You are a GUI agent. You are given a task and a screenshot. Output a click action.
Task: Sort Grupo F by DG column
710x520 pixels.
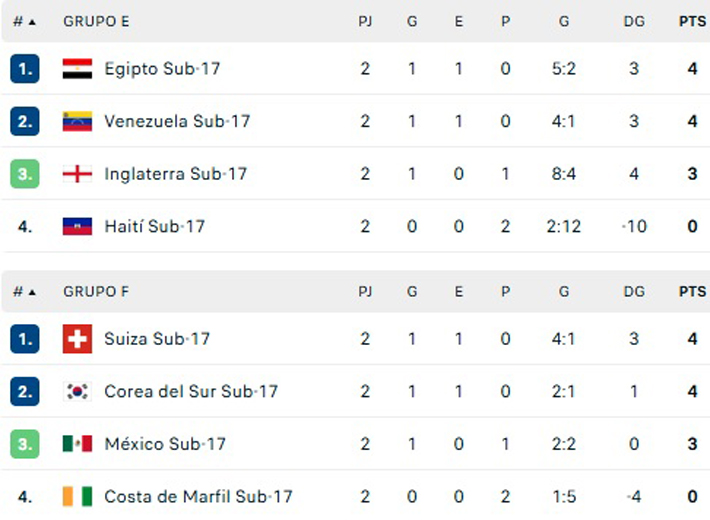[x=634, y=292]
